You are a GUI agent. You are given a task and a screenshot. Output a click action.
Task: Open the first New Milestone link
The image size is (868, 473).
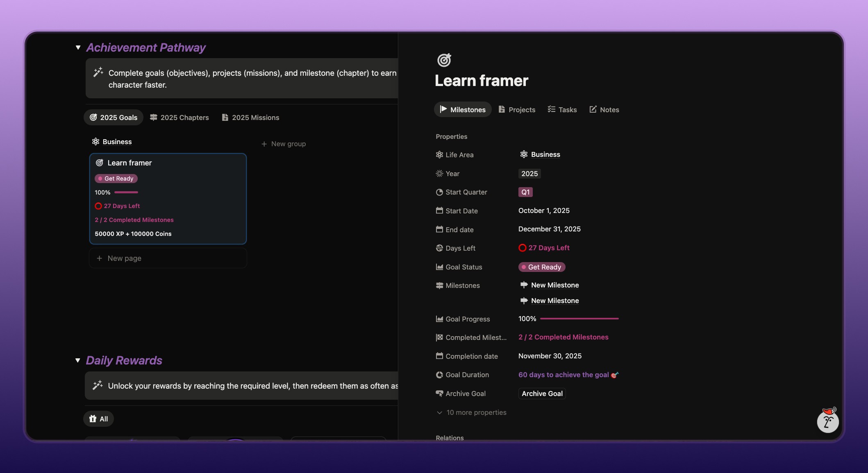pos(555,285)
